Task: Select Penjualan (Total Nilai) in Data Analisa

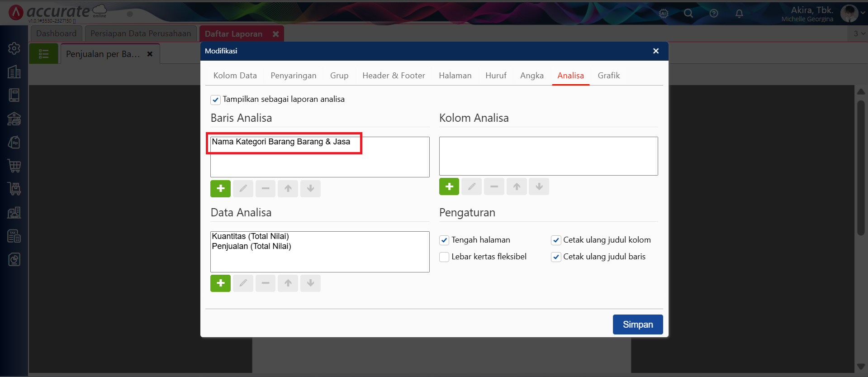Action: (251, 246)
